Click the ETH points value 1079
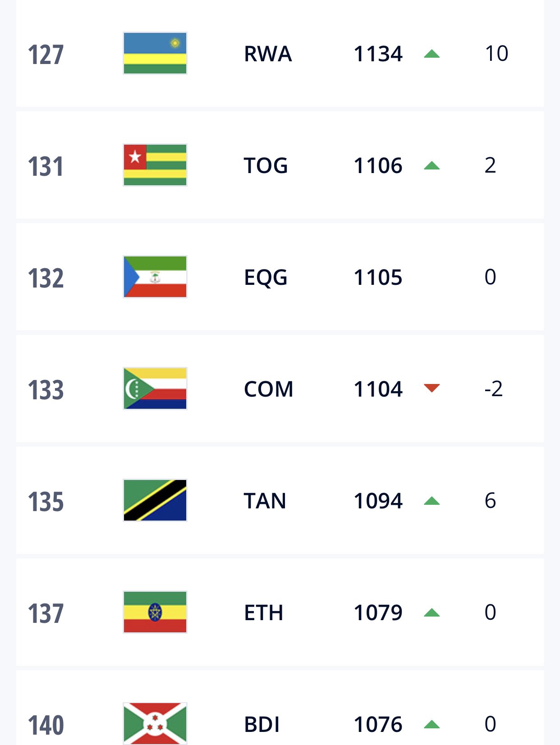The width and height of the screenshot is (560, 745). point(378,612)
